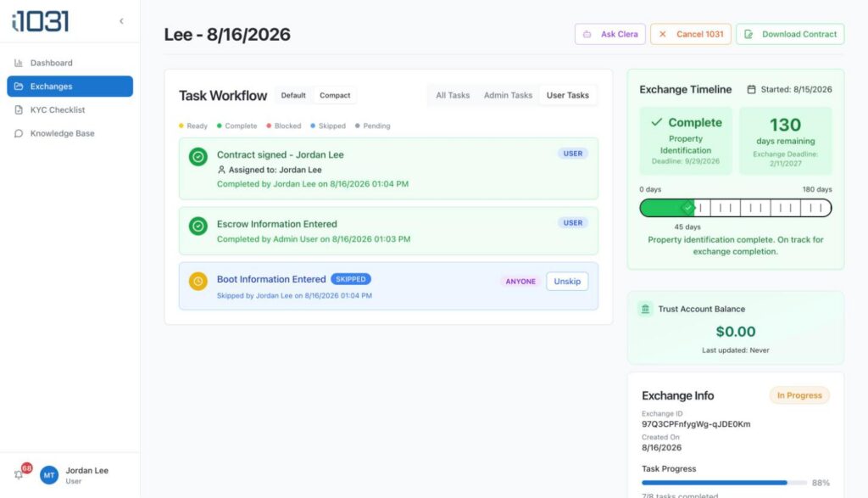Click the clock icon on Boot Information task
The image size is (868, 498).
(x=198, y=282)
